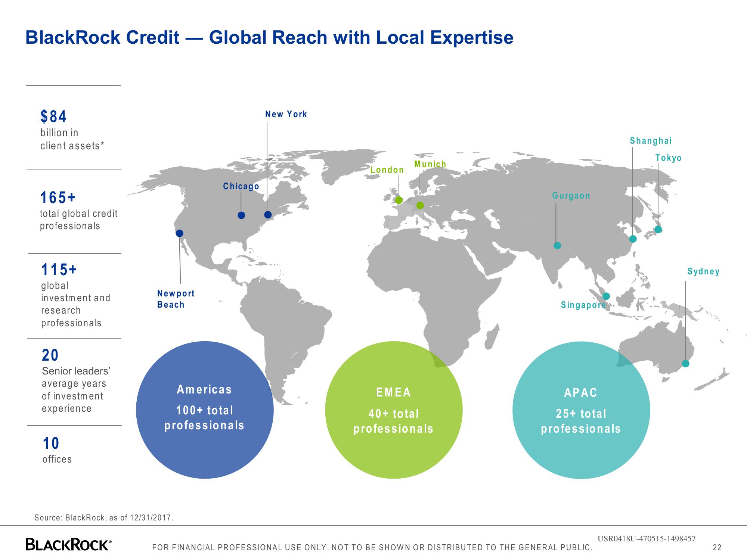The height and width of the screenshot is (560, 747).
Task: Click the USR0418U document code
Action: (x=647, y=539)
